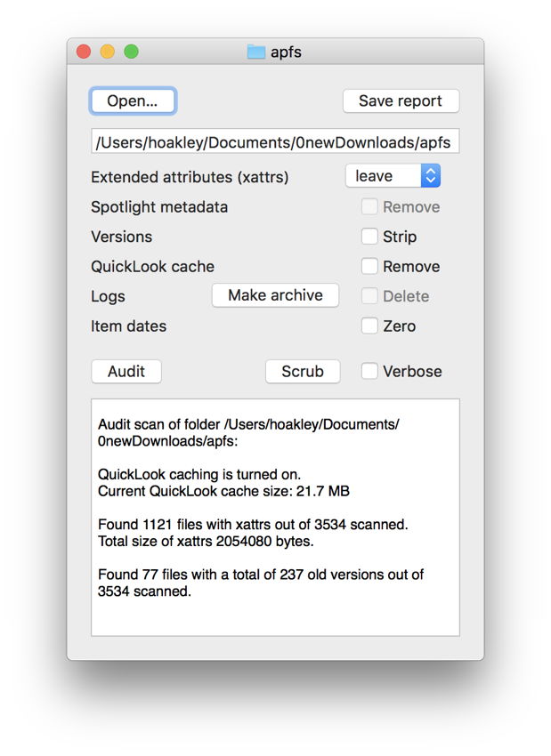Click the 'Item dates' label text
The width and height of the screenshot is (551, 756).
click(128, 326)
